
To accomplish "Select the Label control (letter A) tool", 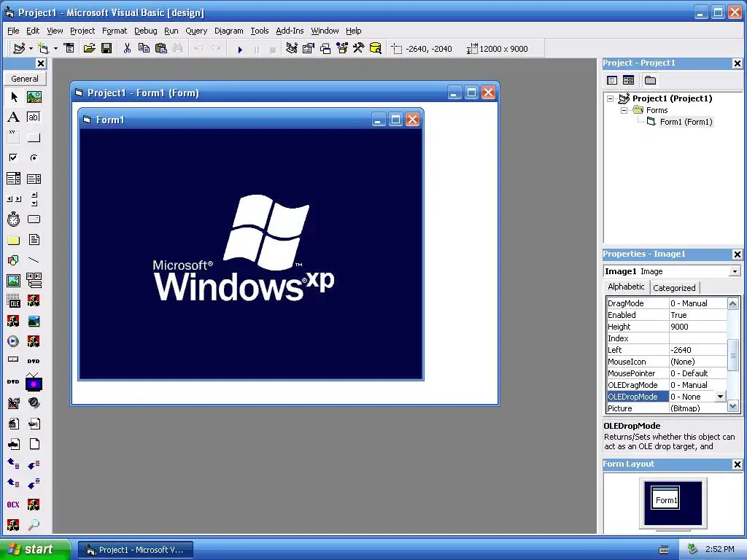I will pyautogui.click(x=13, y=117).
